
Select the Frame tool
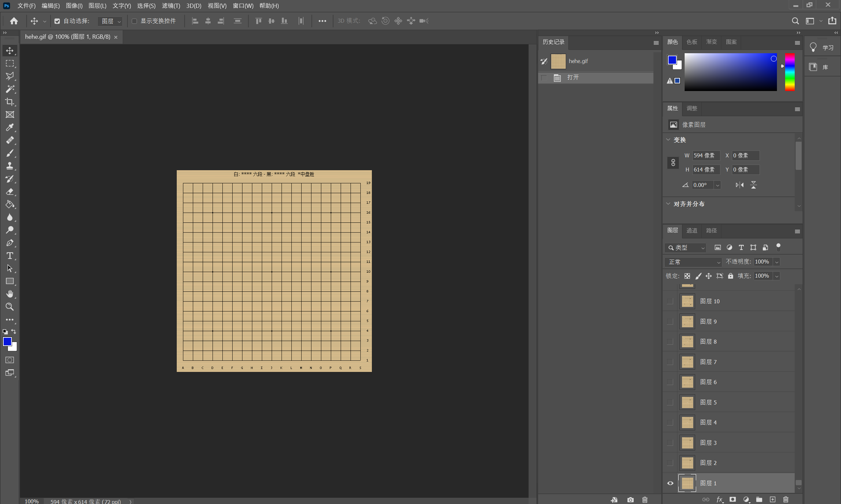pos(10,115)
